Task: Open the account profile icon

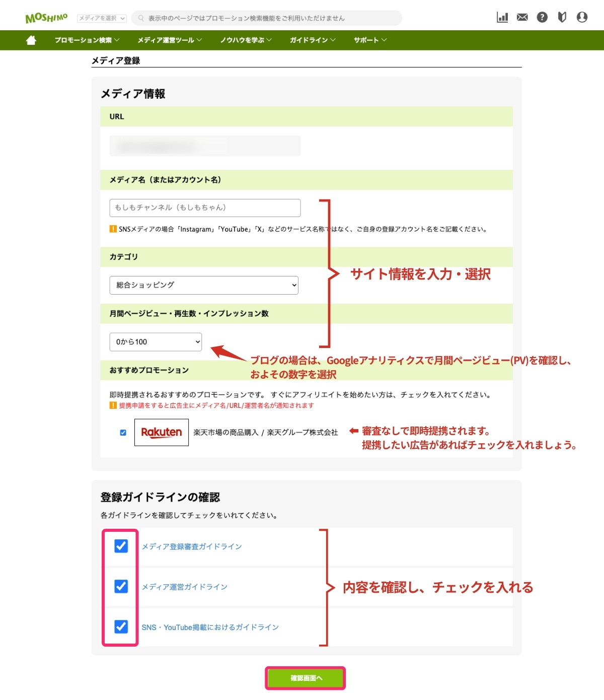Action: [x=582, y=17]
